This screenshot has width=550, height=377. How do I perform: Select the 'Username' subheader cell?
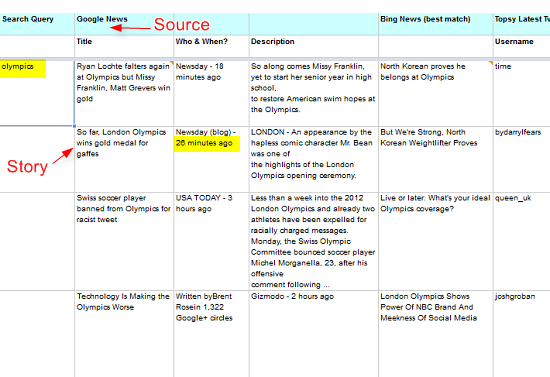(522, 46)
